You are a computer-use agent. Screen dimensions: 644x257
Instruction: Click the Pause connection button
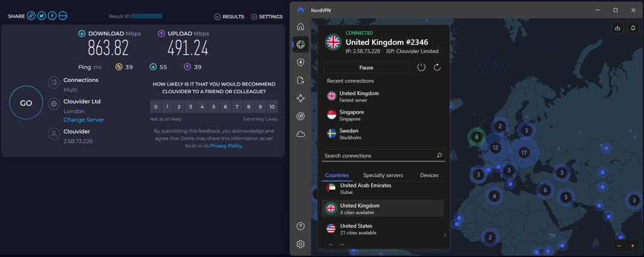coord(367,67)
